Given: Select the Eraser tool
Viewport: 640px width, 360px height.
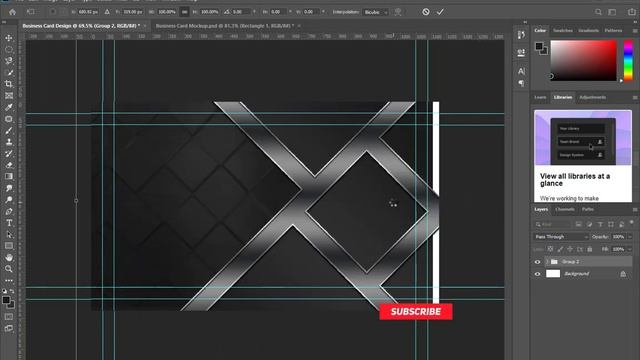Looking at the screenshot, I should pos(9,165).
